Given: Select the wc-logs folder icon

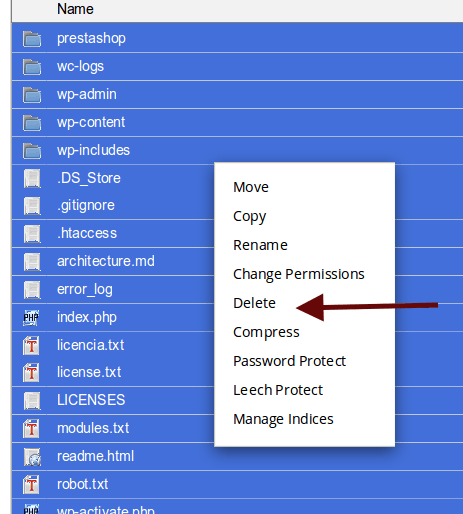Looking at the screenshot, I should click(32, 67).
